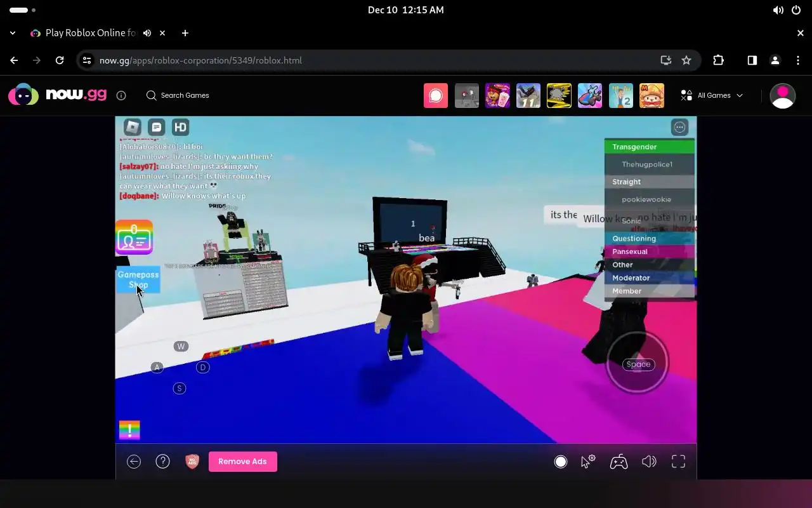Open the system volume indicator

point(778,10)
